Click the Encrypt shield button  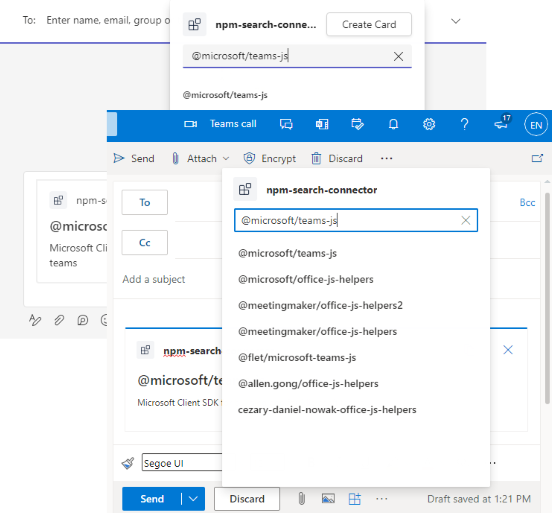point(270,158)
